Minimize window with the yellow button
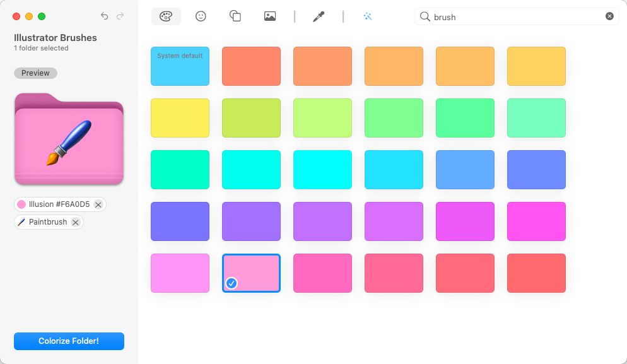The width and height of the screenshot is (627, 364). 29,16
